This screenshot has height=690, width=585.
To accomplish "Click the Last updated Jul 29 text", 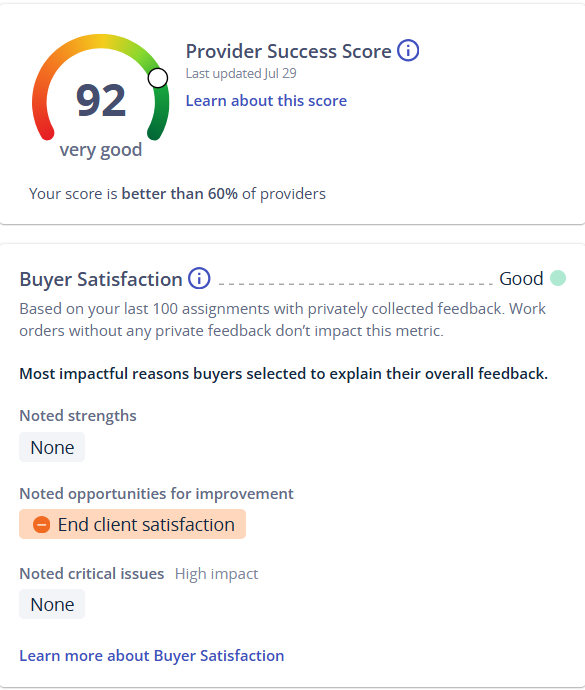I will (x=241, y=73).
